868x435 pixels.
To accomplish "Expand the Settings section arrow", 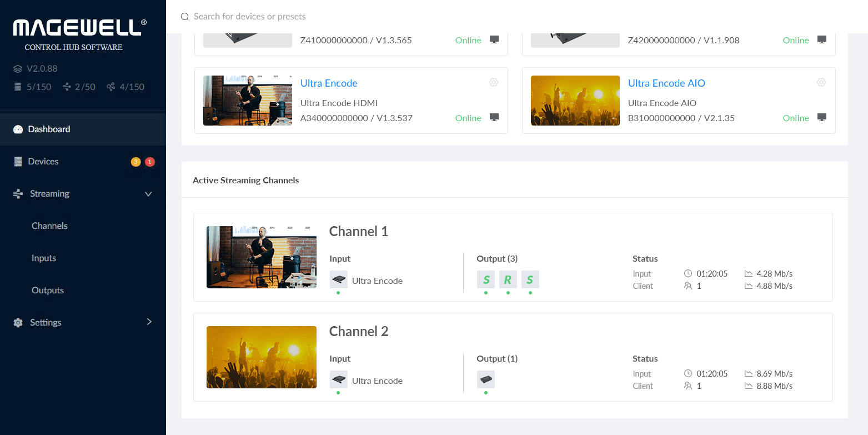I will (149, 322).
